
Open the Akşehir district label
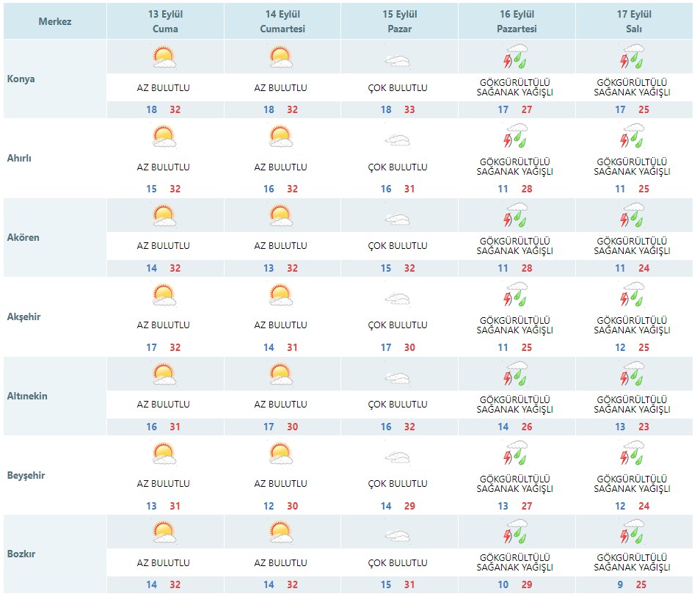pos(23,316)
